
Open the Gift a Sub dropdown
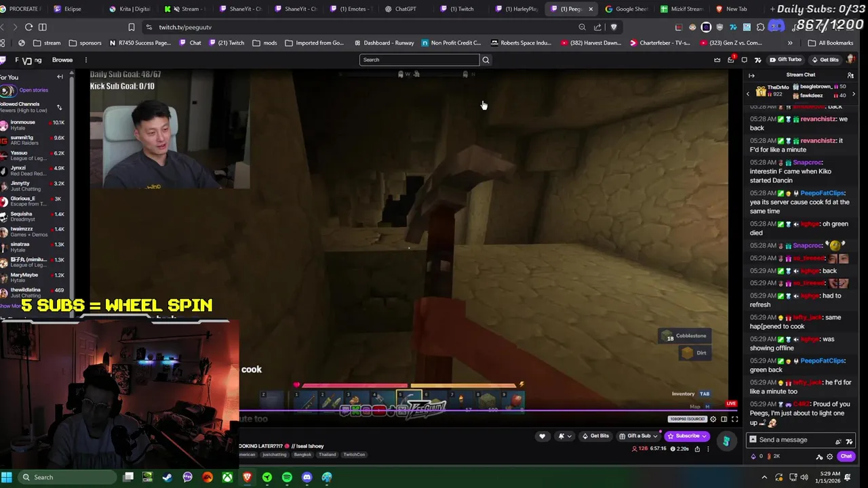click(x=655, y=436)
